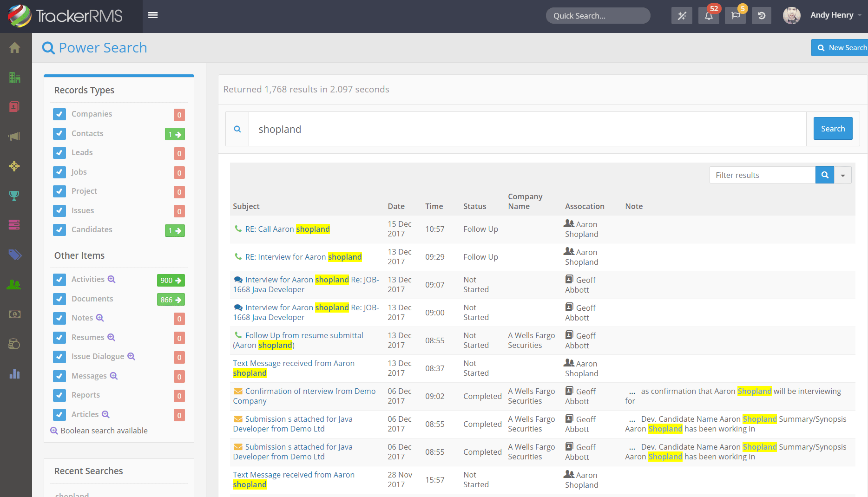The image size is (868, 497).
Task: Uncheck the Reports item filter
Action: (x=59, y=395)
